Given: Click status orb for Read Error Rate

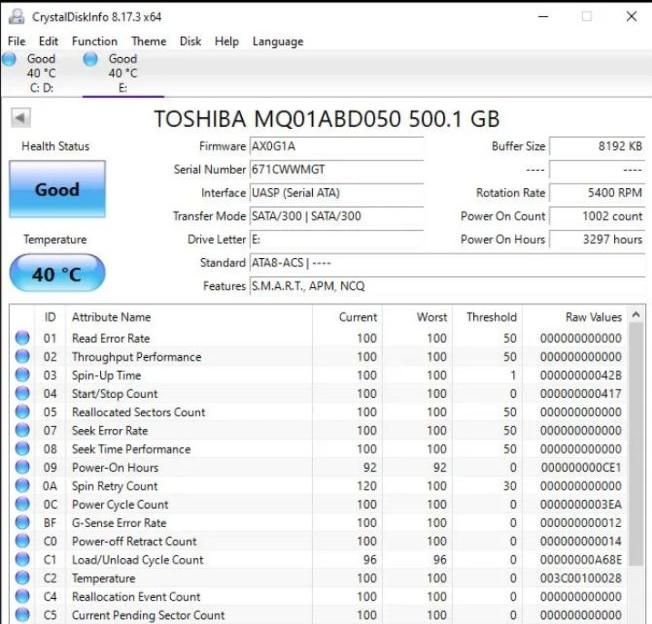Looking at the screenshot, I should click(x=22, y=338).
